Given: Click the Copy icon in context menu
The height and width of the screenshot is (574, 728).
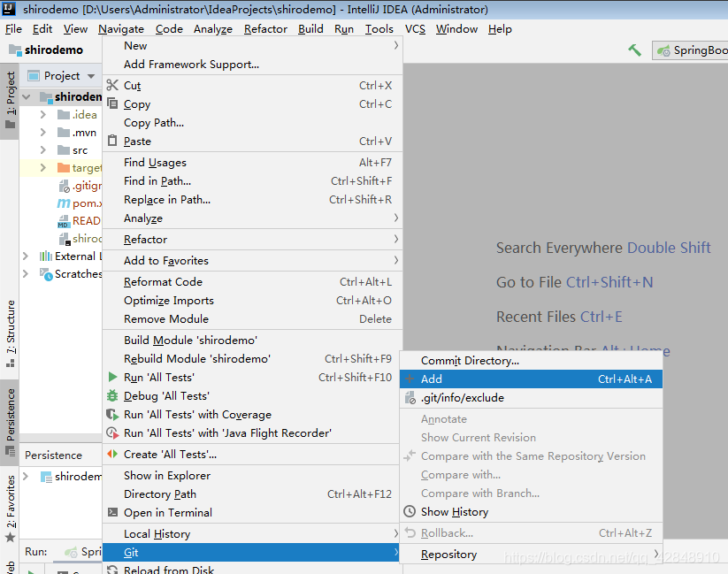Looking at the screenshot, I should [112, 103].
